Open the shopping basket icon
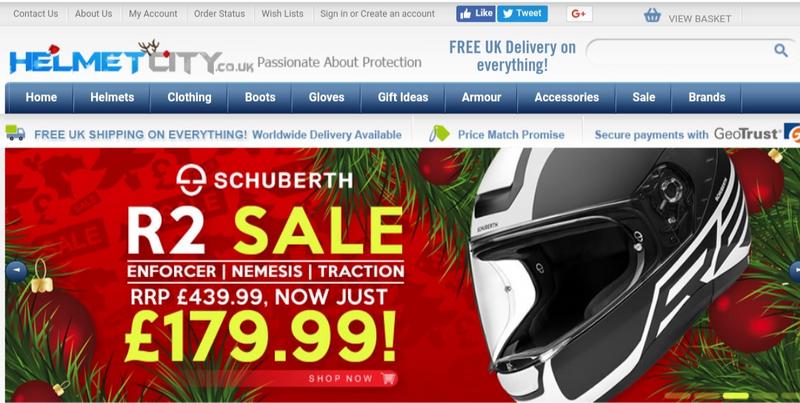The height and width of the screenshot is (403, 800). [652, 15]
